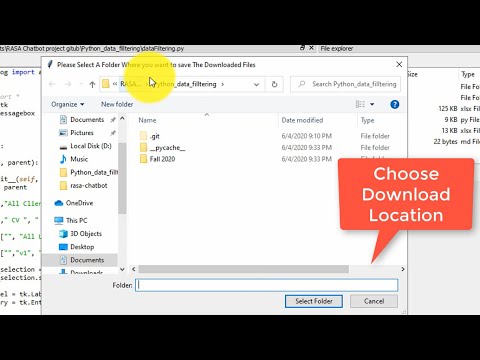
Task: Select the Fall 2020 folder
Action: coord(162,159)
